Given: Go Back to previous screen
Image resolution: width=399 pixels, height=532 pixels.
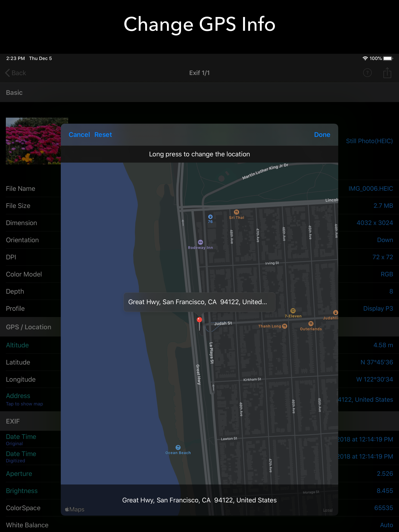Looking at the screenshot, I should [x=16, y=73].
